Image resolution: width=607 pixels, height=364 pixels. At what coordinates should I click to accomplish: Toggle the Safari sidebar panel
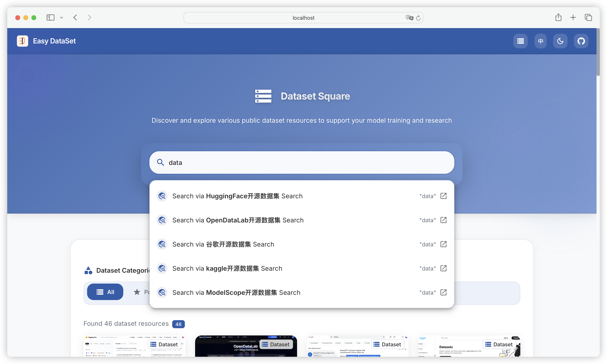(x=50, y=18)
